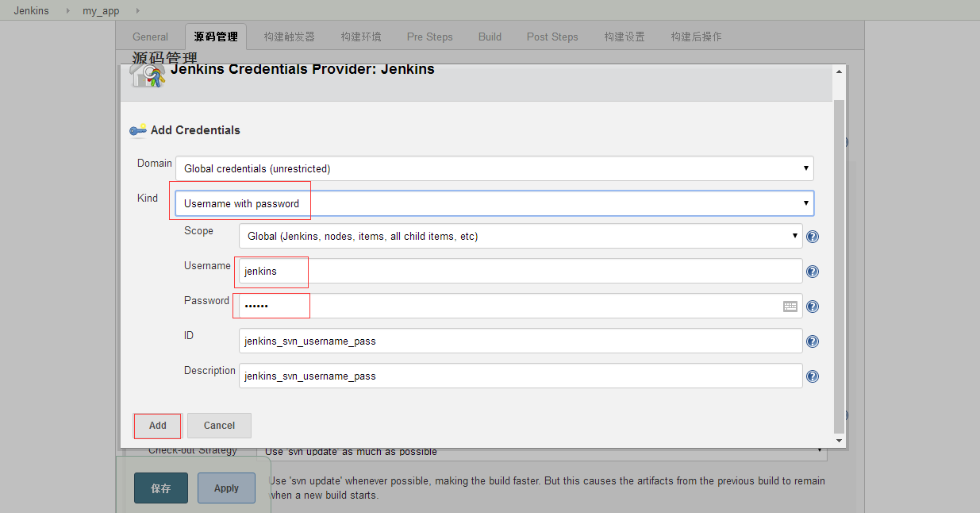Screen dimensions: 980x513
Task: Go to the Jenkins breadcrumb link
Action: [31, 11]
